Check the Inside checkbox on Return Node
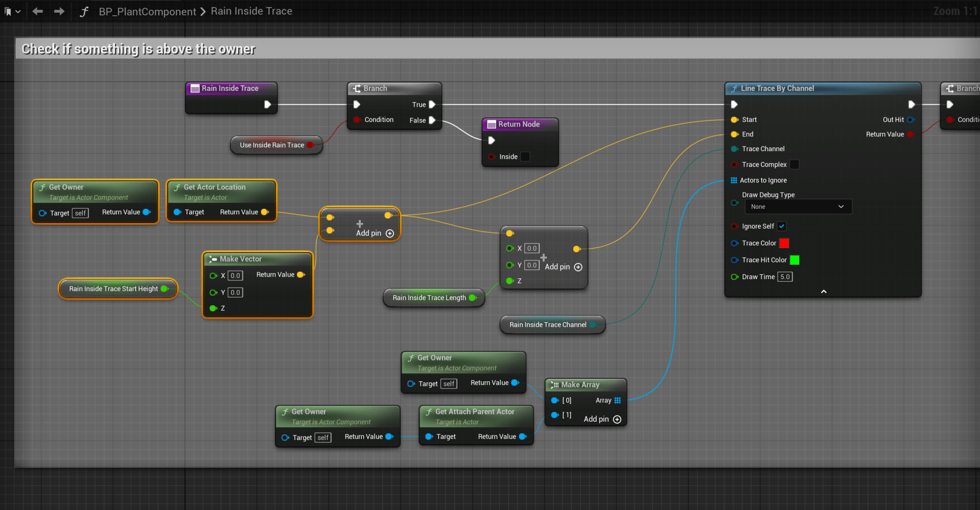The width and height of the screenshot is (980, 510). pyautogui.click(x=525, y=157)
